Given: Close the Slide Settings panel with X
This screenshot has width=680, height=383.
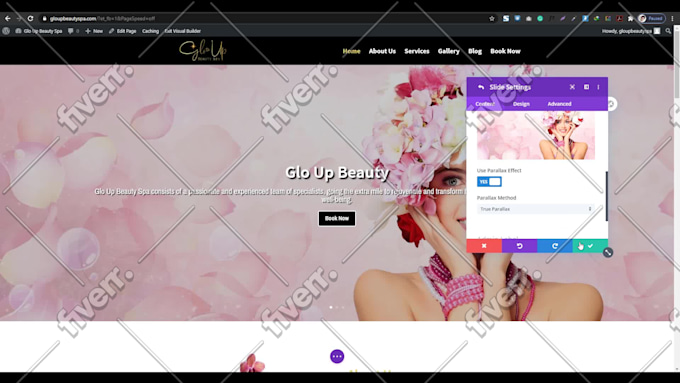Looking at the screenshot, I should (x=572, y=87).
